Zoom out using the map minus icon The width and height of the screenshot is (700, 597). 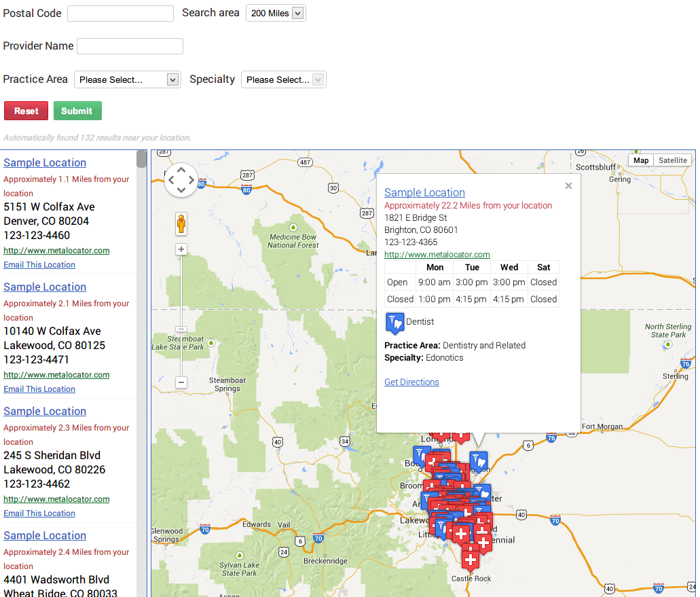pyautogui.click(x=181, y=382)
